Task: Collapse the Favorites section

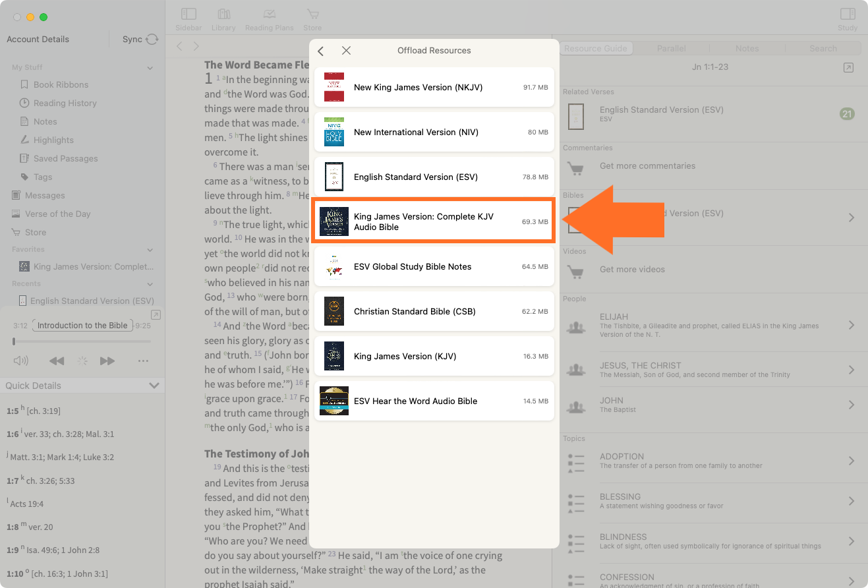Action: click(x=150, y=250)
